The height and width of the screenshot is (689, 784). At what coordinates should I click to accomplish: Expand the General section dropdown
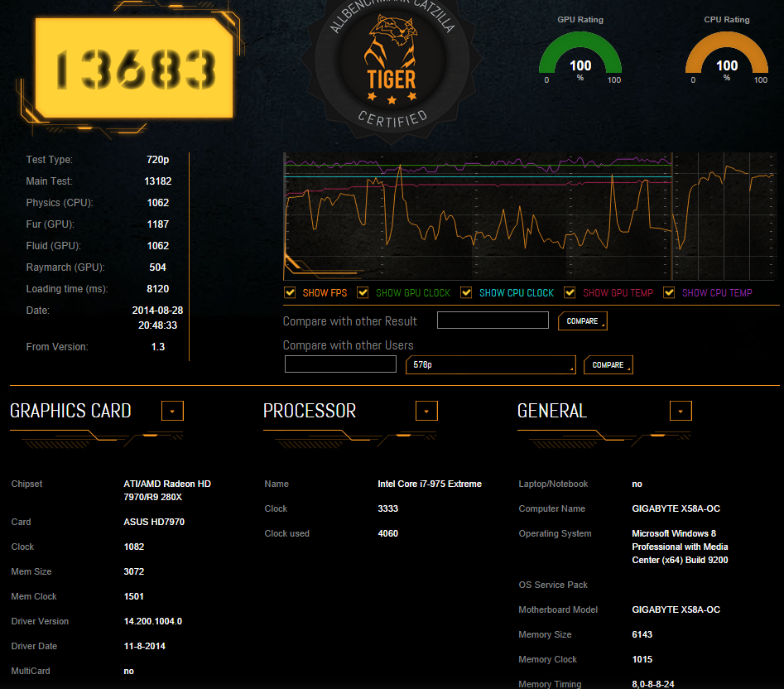681,411
